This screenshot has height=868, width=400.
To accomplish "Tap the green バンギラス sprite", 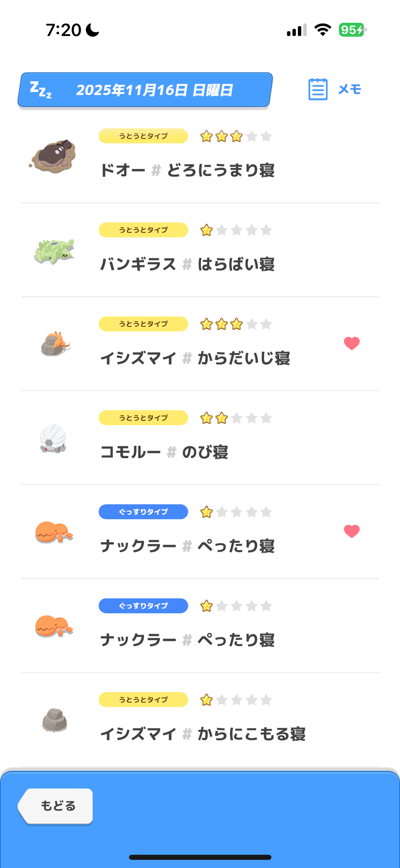I will click(x=54, y=251).
